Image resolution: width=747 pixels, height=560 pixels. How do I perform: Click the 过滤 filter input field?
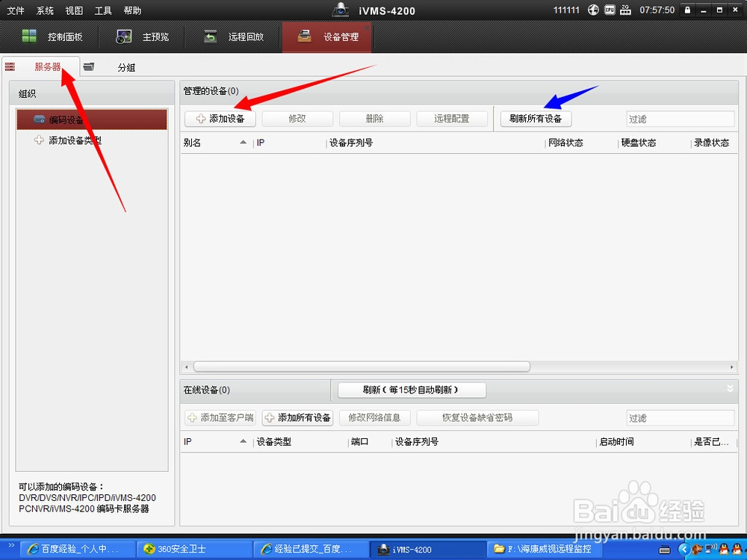click(680, 118)
